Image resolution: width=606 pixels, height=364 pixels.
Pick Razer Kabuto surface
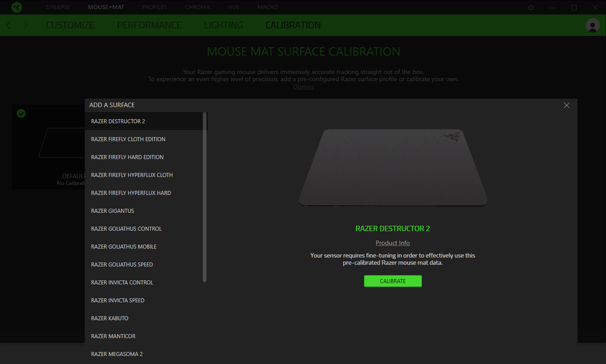coord(144,318)
